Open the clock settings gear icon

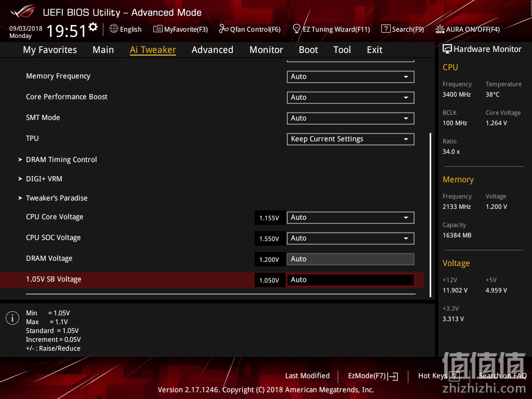pyautogui.click(x=92, y=27)
